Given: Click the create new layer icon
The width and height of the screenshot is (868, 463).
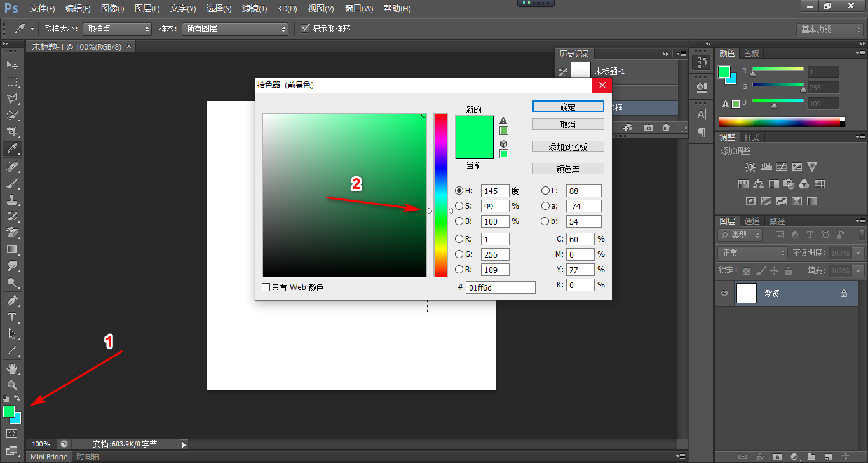Looking at the screenshot, I should pos(828,457).
